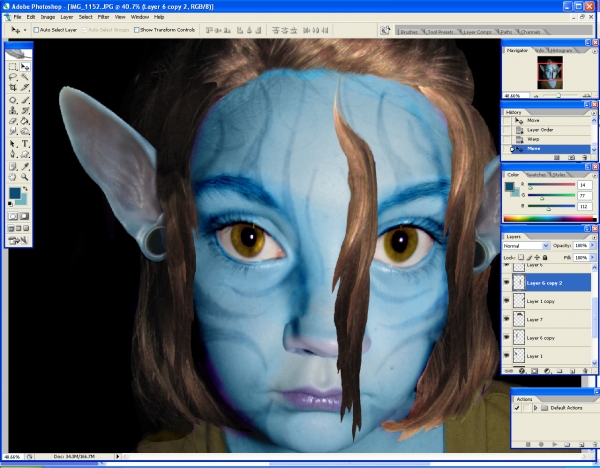Select the Crop tool
This screenshot has height=468, width=600.
point(13,87)
